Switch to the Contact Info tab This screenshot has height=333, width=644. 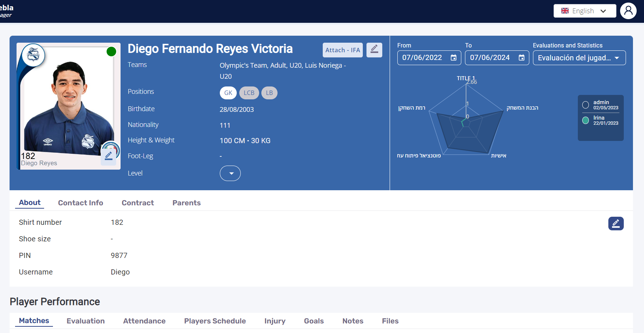(x=80, y=203)
